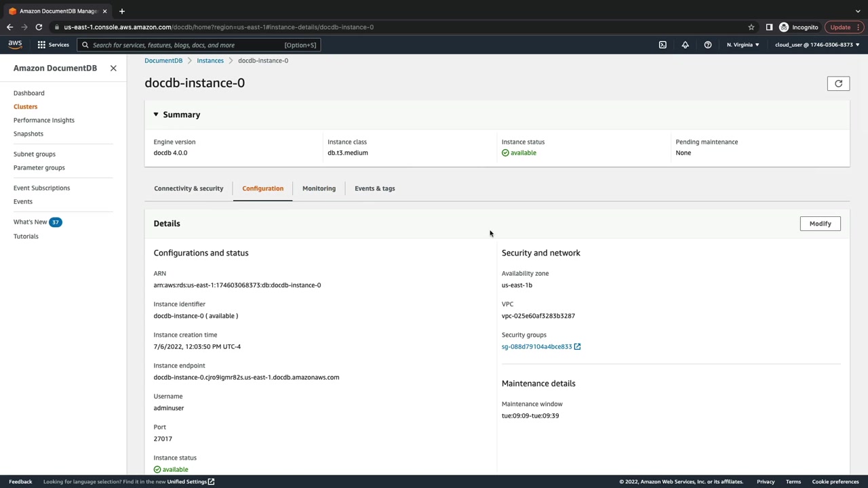Click the AWS logo home icon

[15, 45]
